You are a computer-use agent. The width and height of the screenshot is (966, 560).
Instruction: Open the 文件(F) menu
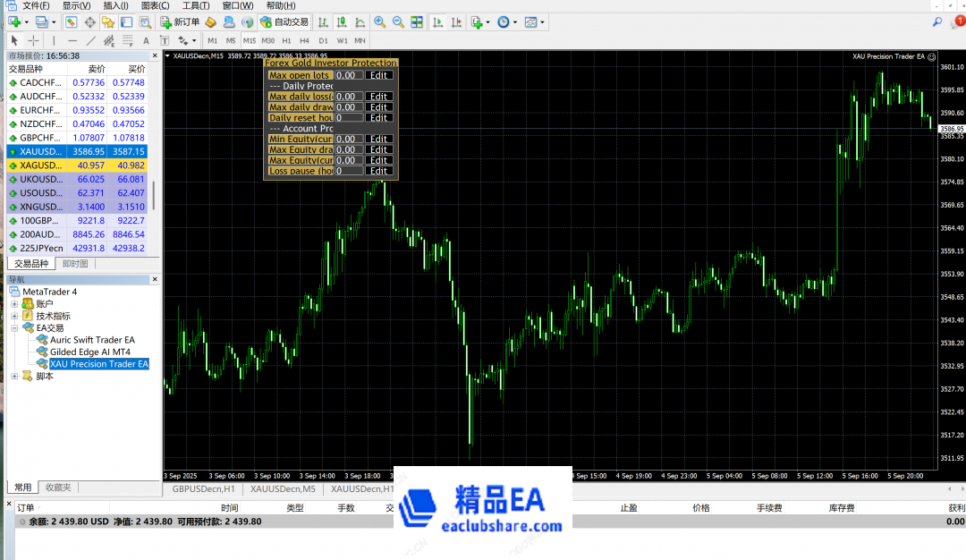pyautogui.click(x=36, y=5)
